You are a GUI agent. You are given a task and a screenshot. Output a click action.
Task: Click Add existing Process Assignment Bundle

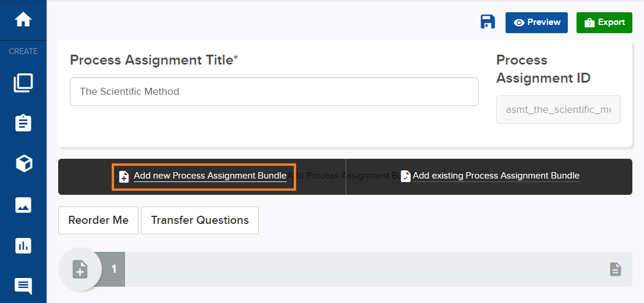[x=496, y=176]
